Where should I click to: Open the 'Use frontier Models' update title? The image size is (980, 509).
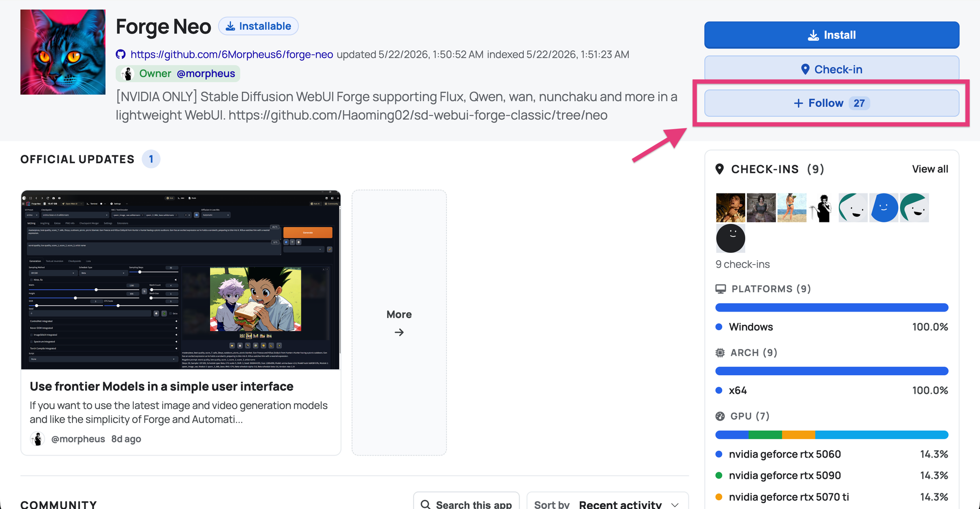tap(162, 387)
